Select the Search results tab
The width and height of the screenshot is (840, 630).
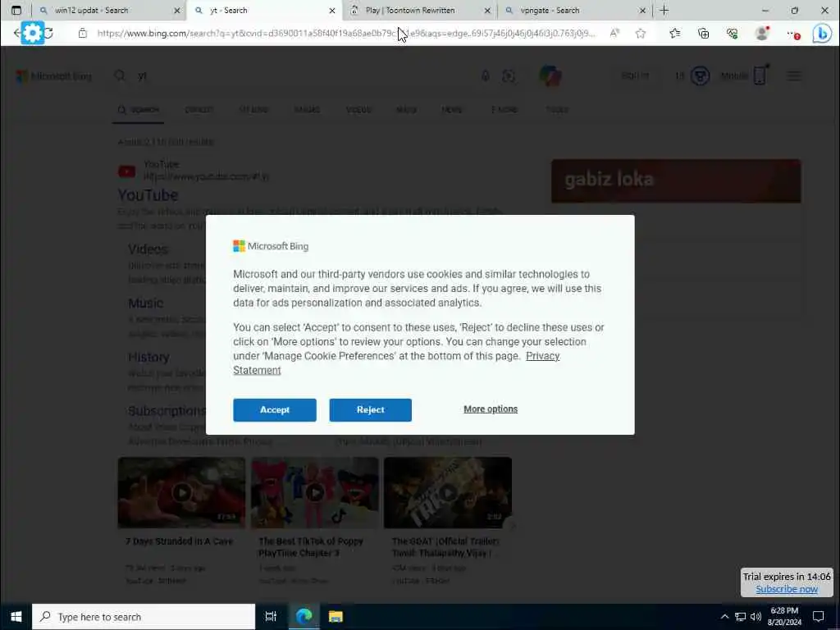[x=138, y=110]
